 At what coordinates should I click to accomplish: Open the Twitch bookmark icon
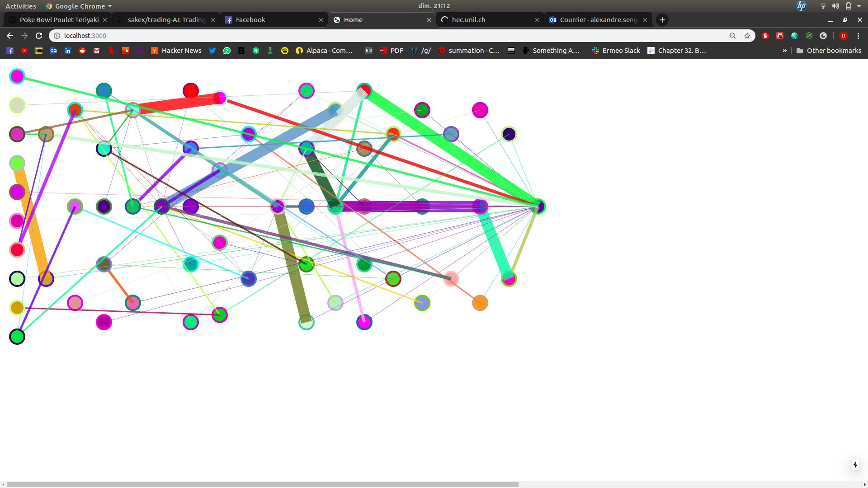(x=140, y=51)
